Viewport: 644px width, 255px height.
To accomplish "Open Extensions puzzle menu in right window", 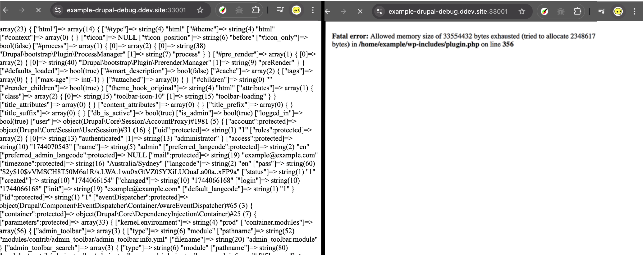I will click(577, 12).
